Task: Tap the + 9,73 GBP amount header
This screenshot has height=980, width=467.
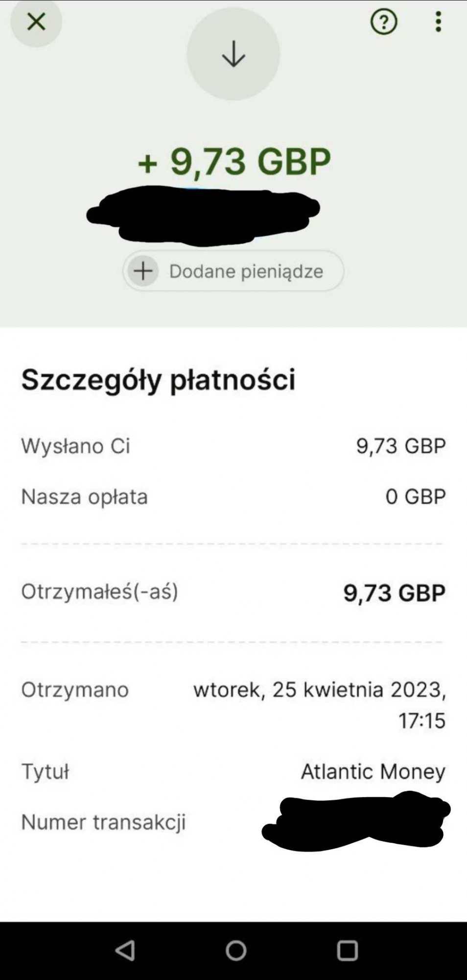Action: coord(234,161)
